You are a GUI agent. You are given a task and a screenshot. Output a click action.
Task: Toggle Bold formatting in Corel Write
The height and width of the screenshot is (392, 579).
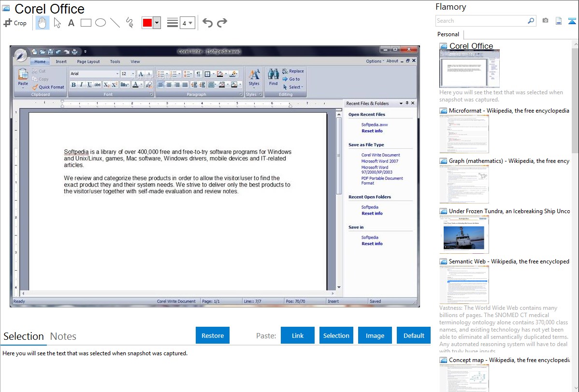73,85
